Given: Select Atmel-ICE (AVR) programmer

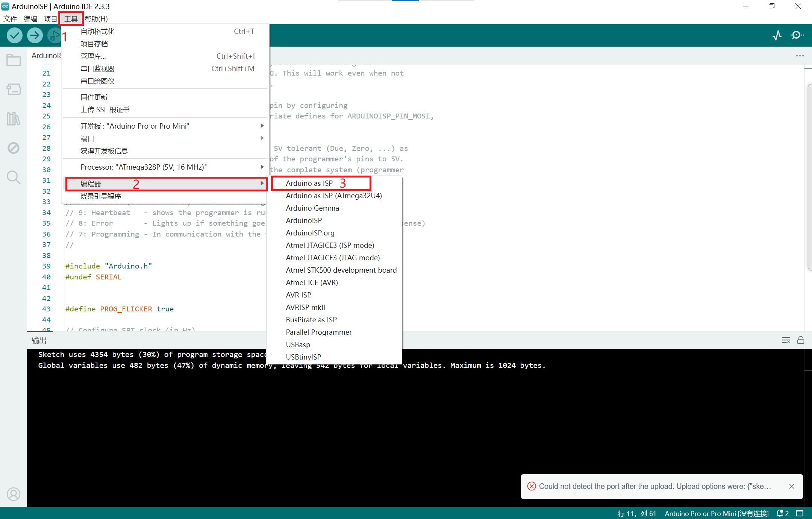Looking at the screenshot, I should [x=334, y=282].
